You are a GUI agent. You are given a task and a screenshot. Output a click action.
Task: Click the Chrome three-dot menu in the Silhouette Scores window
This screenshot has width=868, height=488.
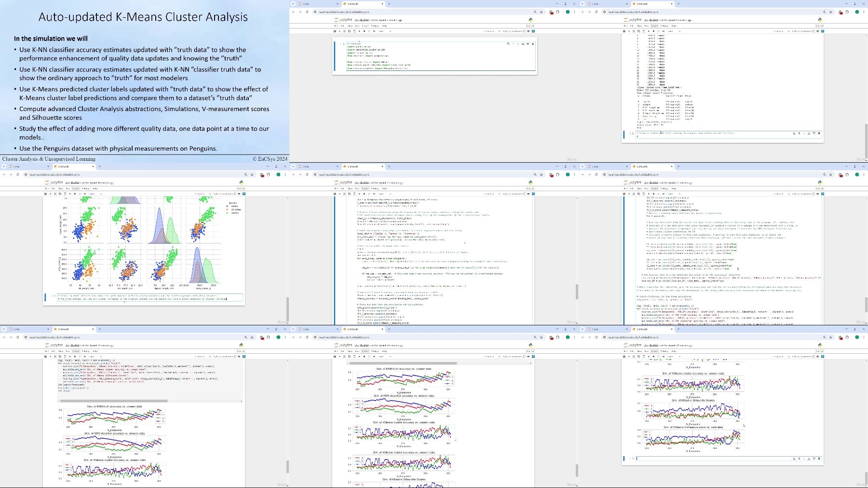click(x=864, y=337)
